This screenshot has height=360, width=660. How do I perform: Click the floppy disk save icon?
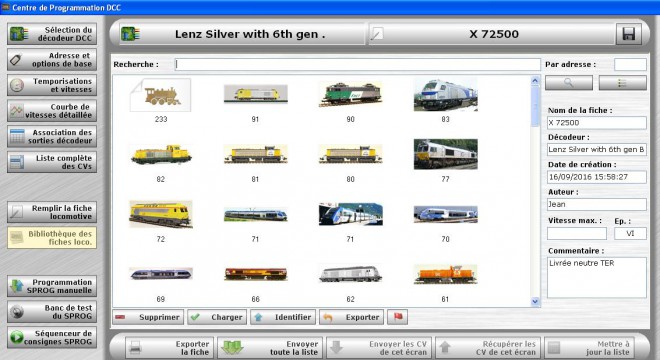628,34
